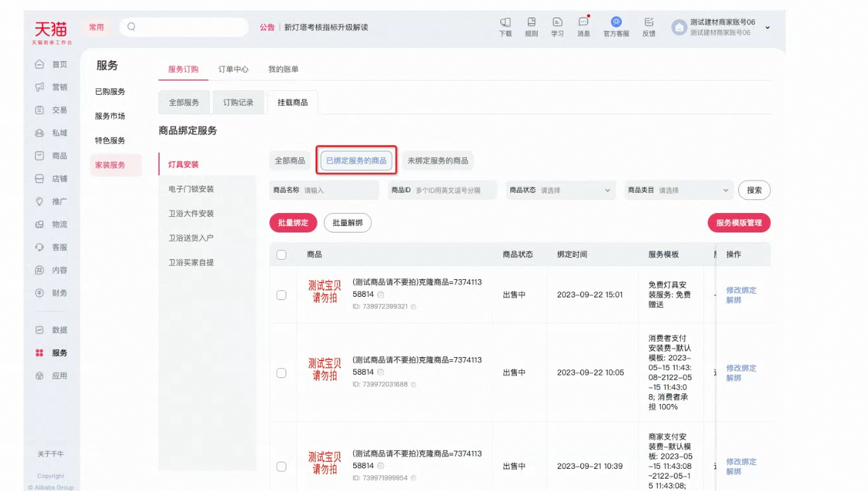Open the 规则 rules icon
This screenshot has height=491, width=868.
[531, 22]
